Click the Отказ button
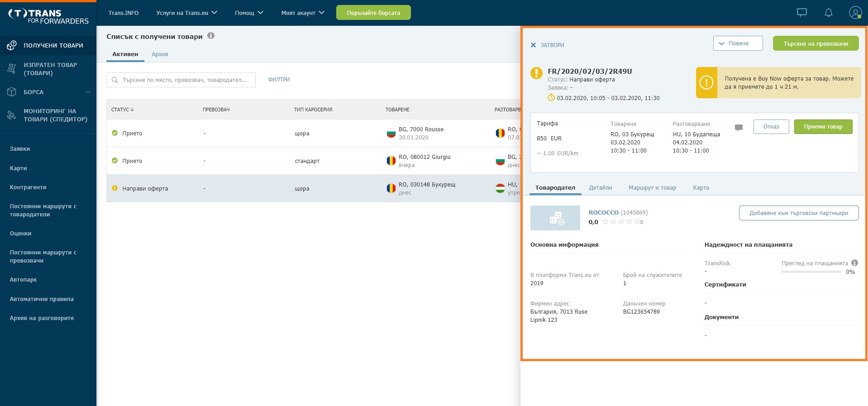 [771, 127]
